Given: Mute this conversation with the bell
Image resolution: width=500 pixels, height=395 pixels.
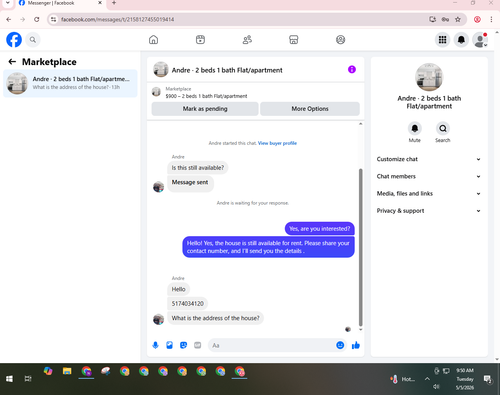Looking at the screenshot, I should pyautogui.click(x=415, y=128).
